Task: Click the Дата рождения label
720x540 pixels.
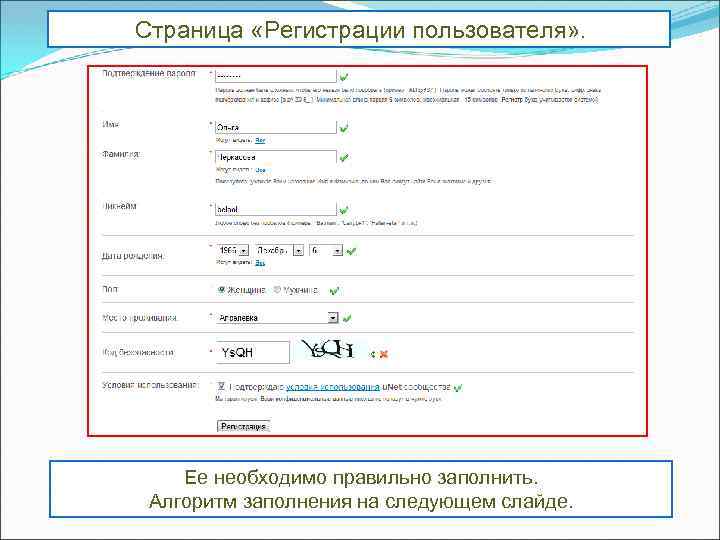Action: (x=133, y=256)
